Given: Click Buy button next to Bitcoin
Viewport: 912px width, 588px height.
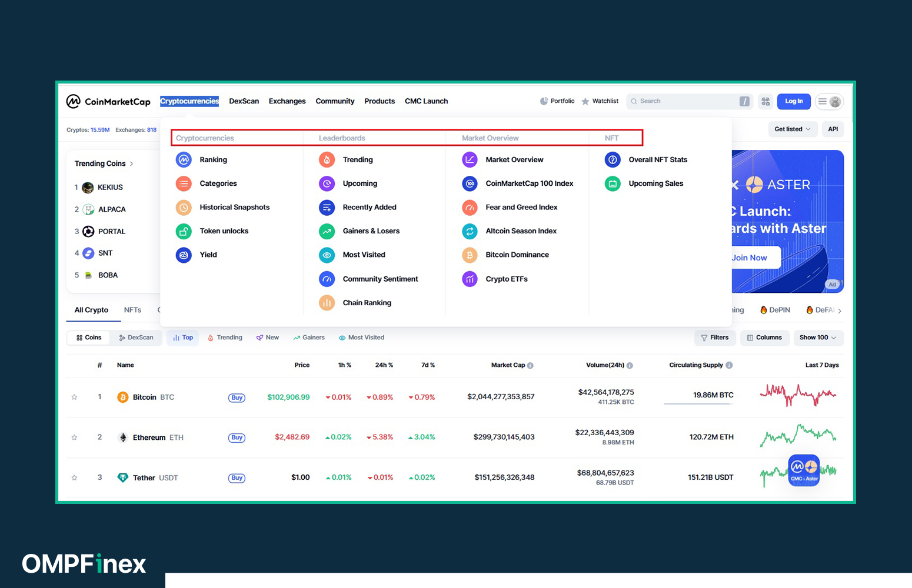Looking at the screenshot, I should (237, 397).
